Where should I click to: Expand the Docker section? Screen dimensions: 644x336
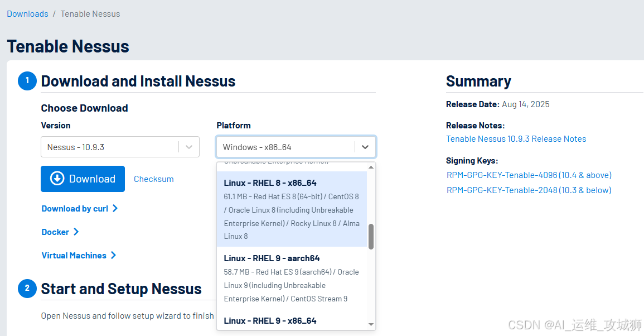pyautogui.click(x=60, y=232)
